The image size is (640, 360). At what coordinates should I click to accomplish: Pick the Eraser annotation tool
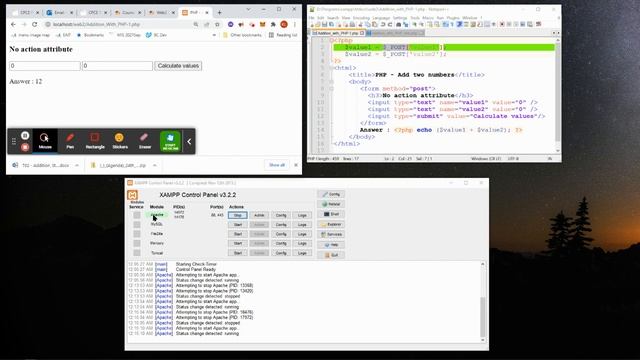(145, 141)
